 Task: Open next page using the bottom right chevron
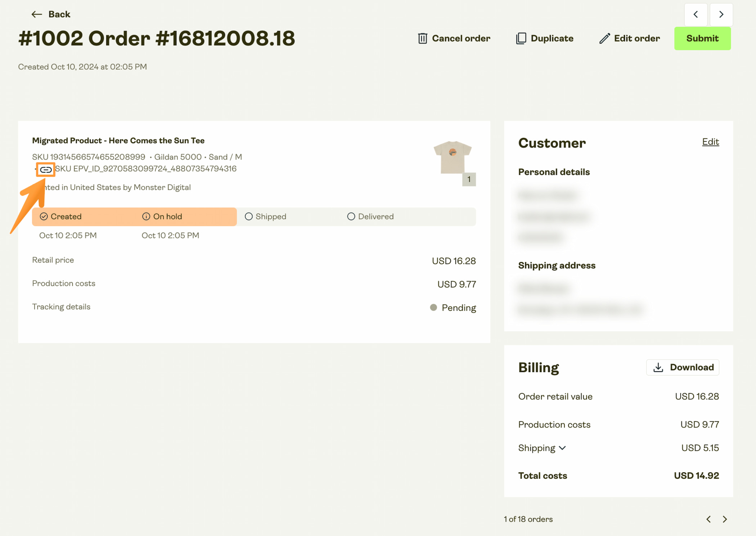coord(725,519)
